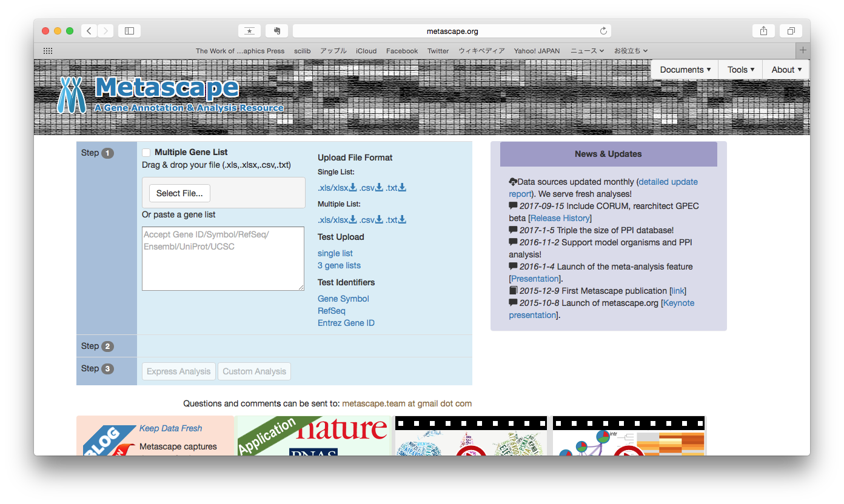Click the Step 1 label
The width and height of the screenshot is (844, 504).
97,153
